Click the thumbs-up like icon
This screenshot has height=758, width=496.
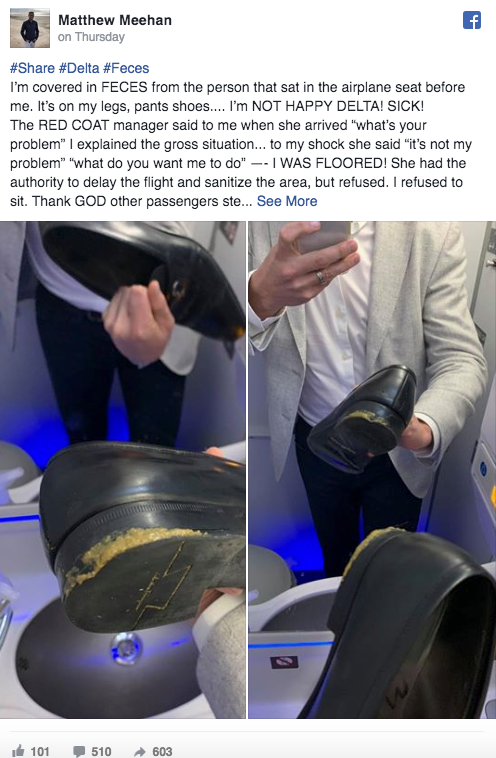[18, 751]
